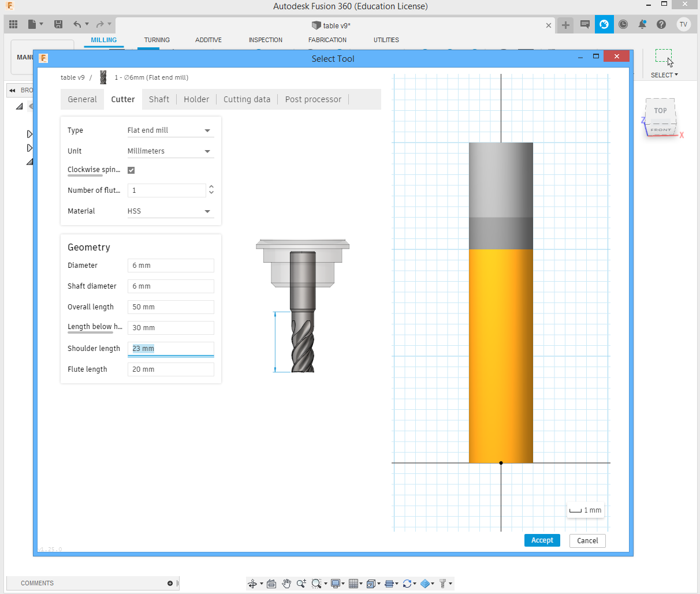This screenshot has width=700, height=594.
Task: Decrease the Number of flutes stepper
Action: coord(211,193)
